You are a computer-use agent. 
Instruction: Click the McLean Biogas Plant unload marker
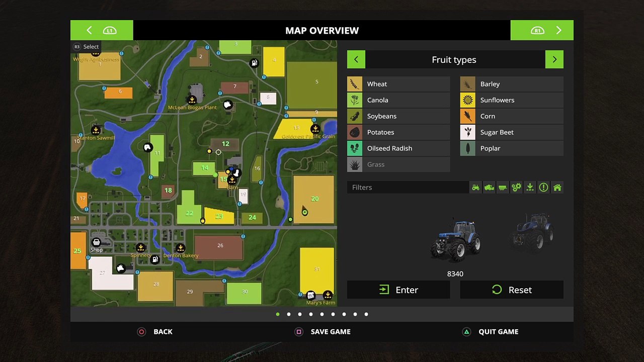192,100
